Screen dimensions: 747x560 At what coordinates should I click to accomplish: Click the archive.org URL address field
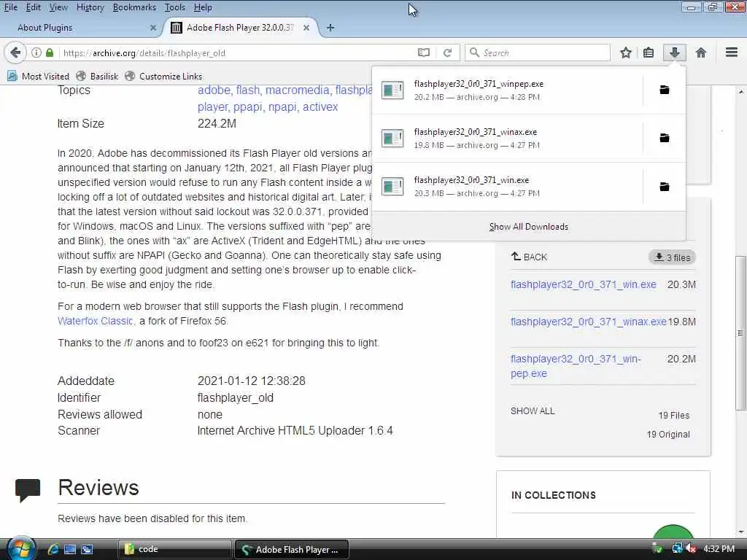pyautogui.click(x=239, y=52)
